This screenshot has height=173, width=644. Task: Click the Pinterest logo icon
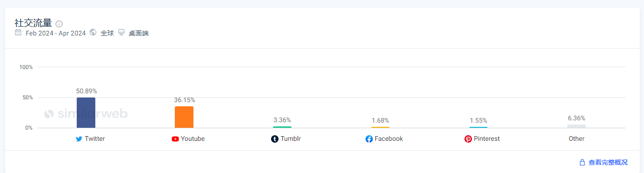[x=468, y=139]
